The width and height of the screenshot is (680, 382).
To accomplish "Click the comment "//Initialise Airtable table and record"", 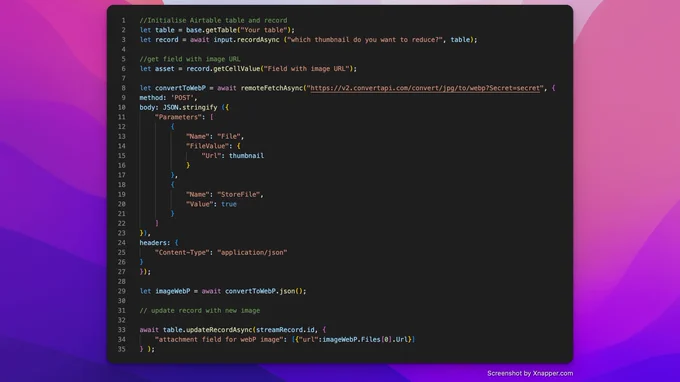I will (213, 20).
